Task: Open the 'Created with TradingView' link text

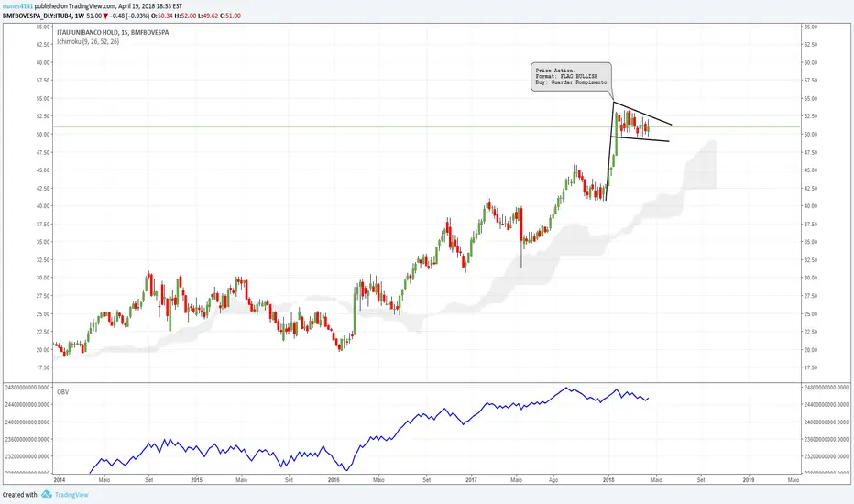Action: click(45, 494)
